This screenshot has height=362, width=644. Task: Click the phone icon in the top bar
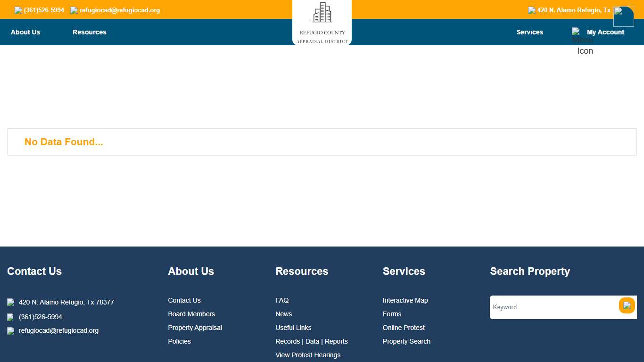tap(18, 10)
